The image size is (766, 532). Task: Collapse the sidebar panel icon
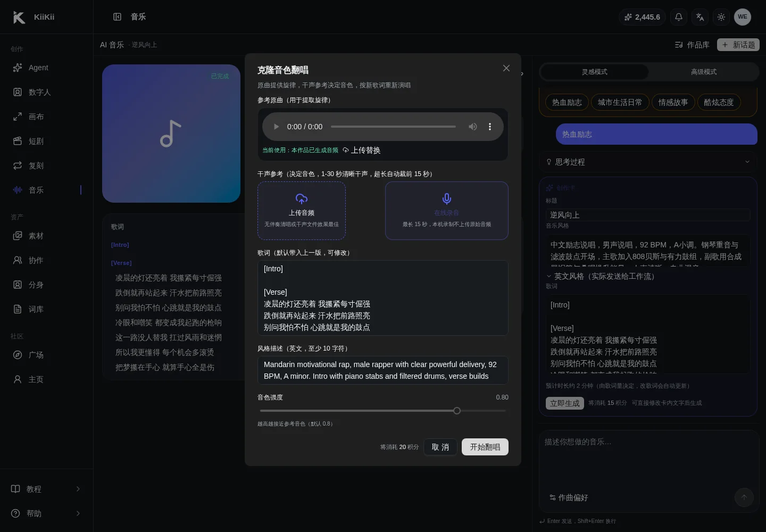point(118,17)
